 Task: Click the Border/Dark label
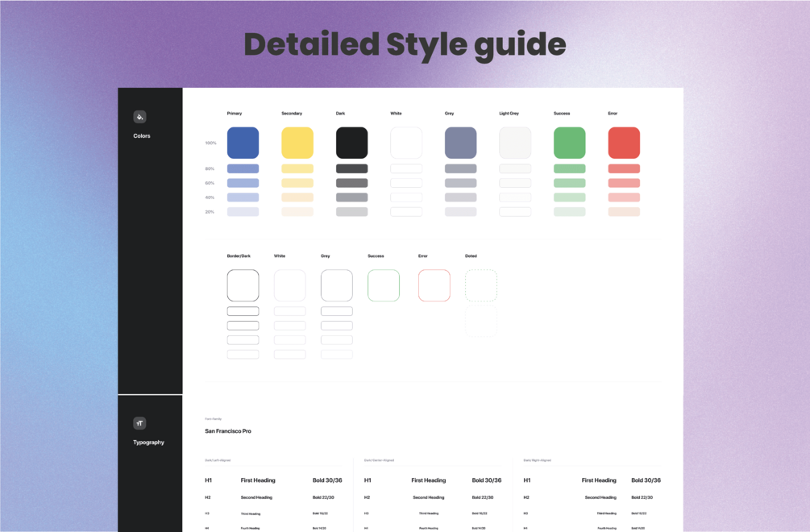click(239, 256)
